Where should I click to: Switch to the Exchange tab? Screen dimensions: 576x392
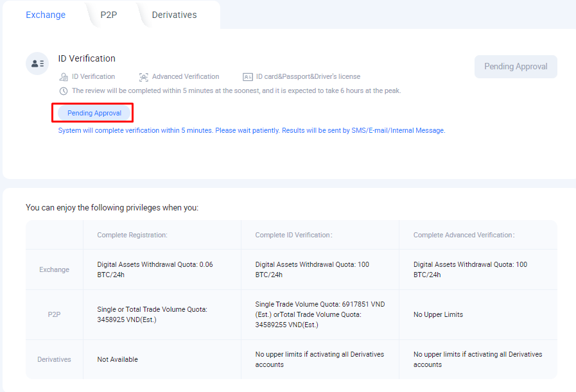[x=46, y=15]
